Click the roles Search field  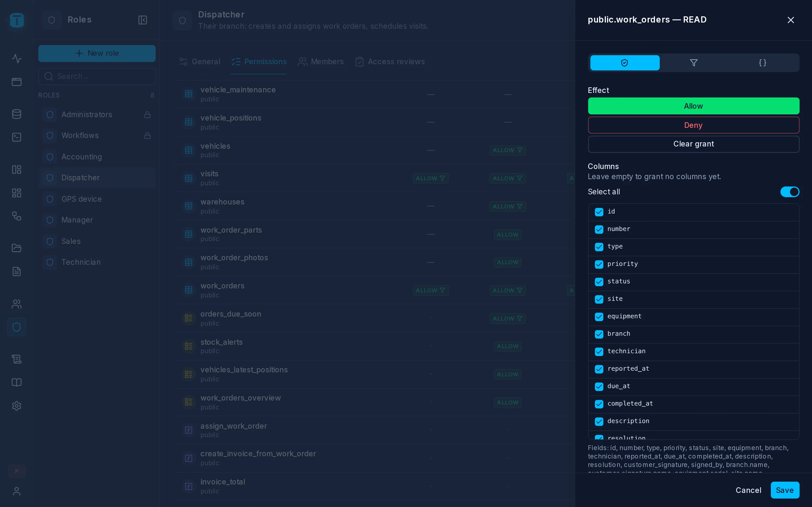(x=97, y=76)
